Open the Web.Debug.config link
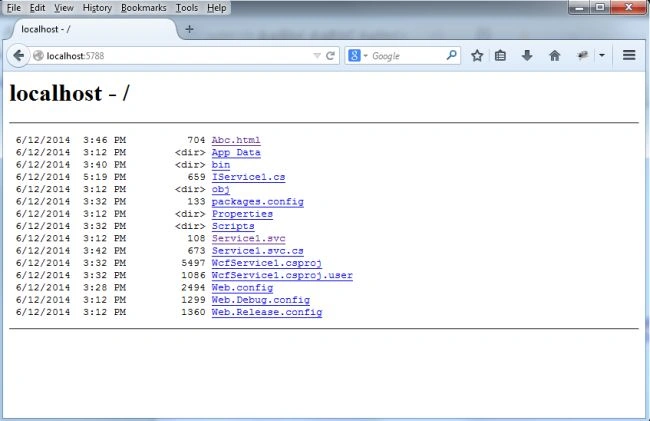 coord(260,300)
